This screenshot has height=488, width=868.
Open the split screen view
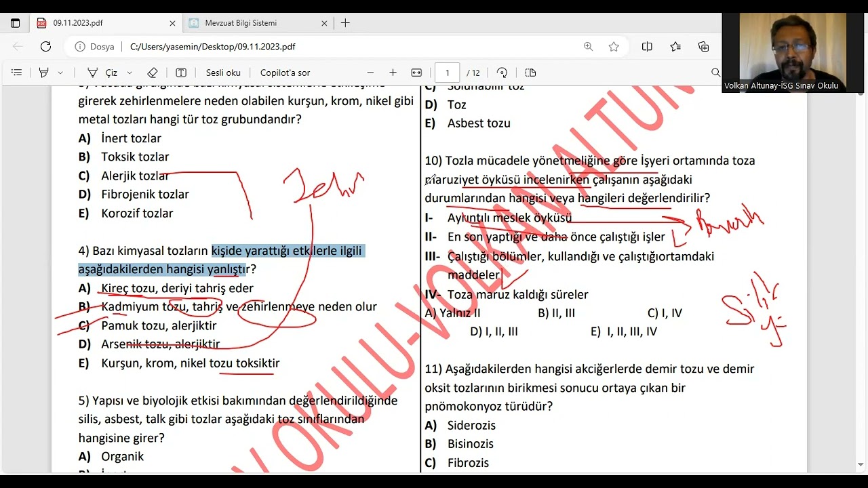point(647,47)
